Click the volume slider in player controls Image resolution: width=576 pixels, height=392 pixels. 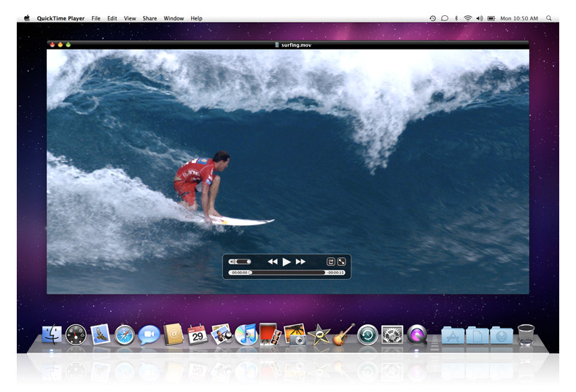point(240,262)
